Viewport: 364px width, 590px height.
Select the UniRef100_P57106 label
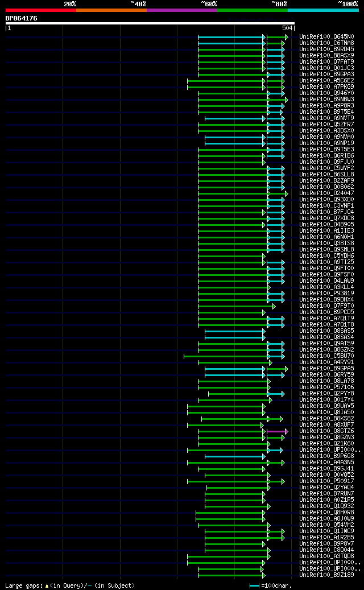326,387
